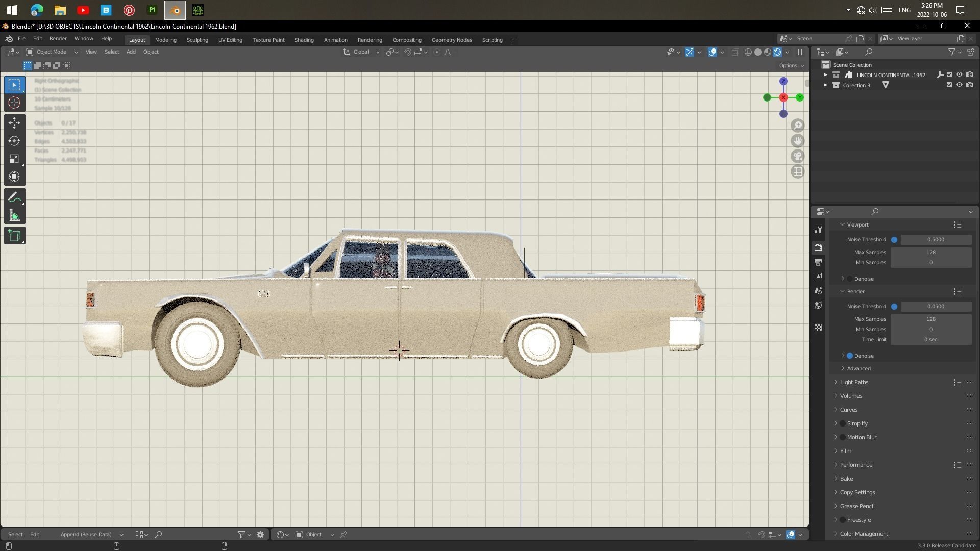Toggle proportional editing

click(x=437, y=52)
